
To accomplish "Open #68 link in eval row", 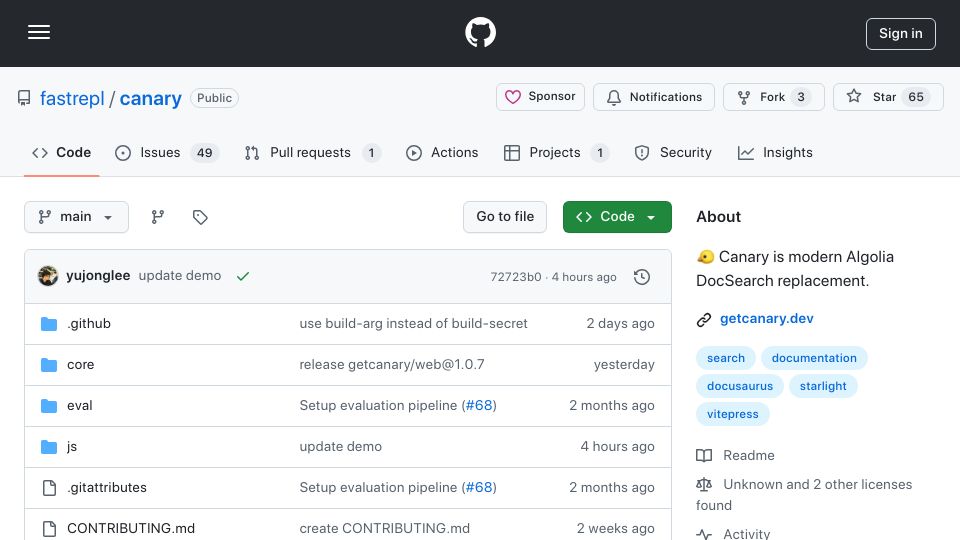I will 479,405.
